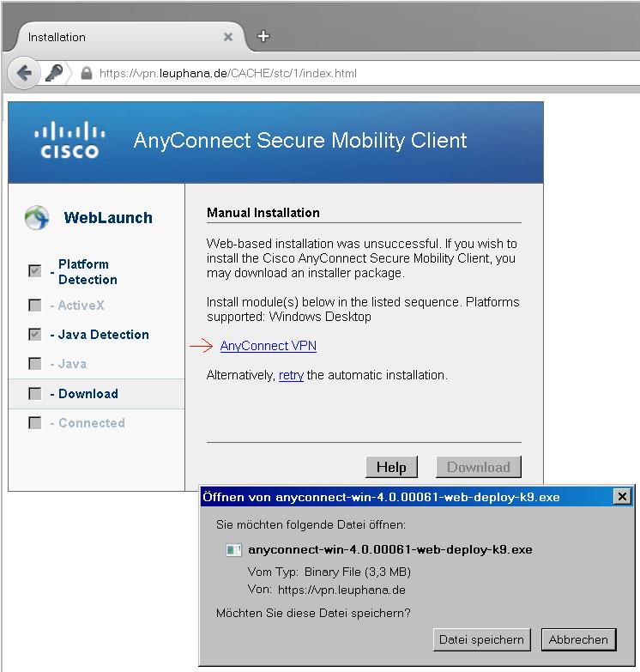Click the Cisco logo in header
The image size is (640, 672).
click(x=69, y=140)
